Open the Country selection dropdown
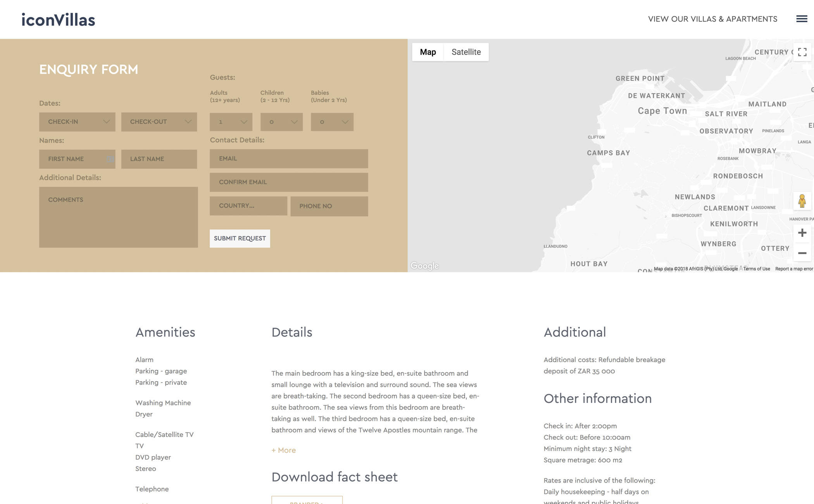The width and height of the screenshot is (814, 504). 248,206
